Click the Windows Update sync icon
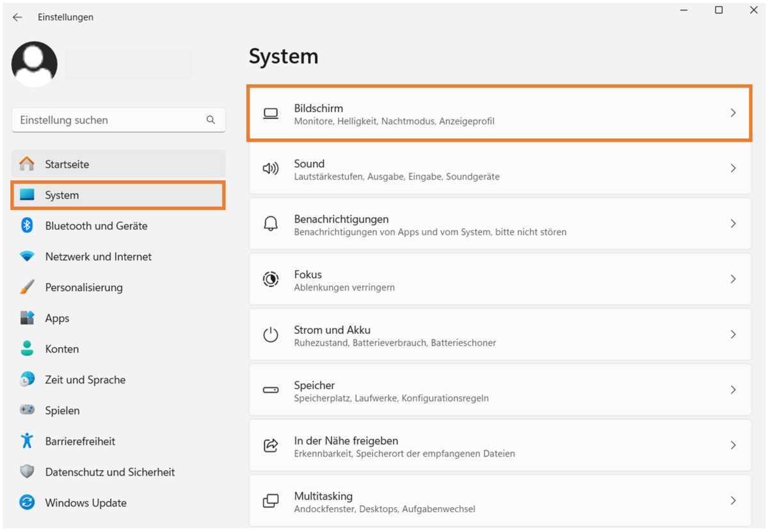This screenshot has height=532, width=768. point(27,503)
